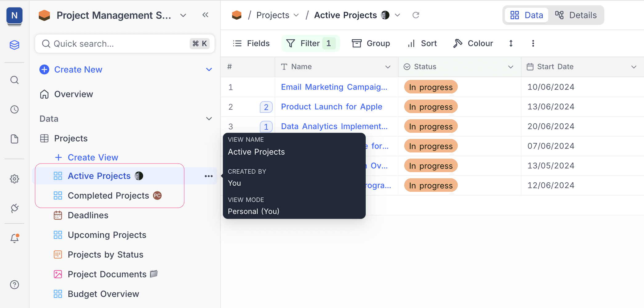Image resolution: width=644 pixels, height=308 pixels.
Task: Open notifications bell in left rail
Action: pyautogui.click(x=14, y=238)
